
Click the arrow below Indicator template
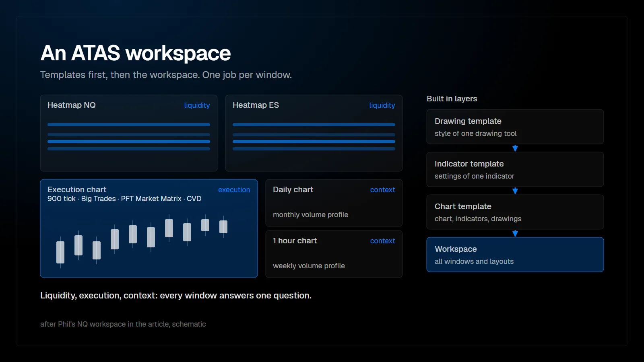[x=515, y=191]
